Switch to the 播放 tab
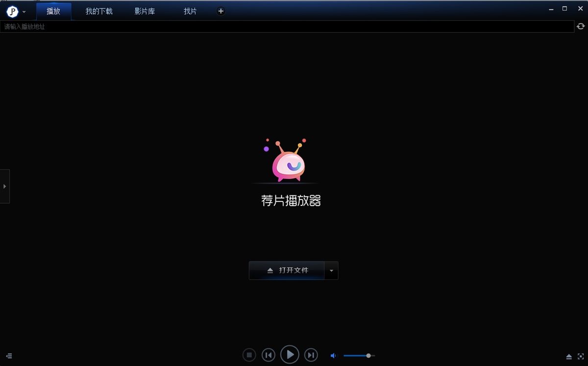Image resolution: width=588 pixels, height=366 pixels. click(x=53, y=11)
